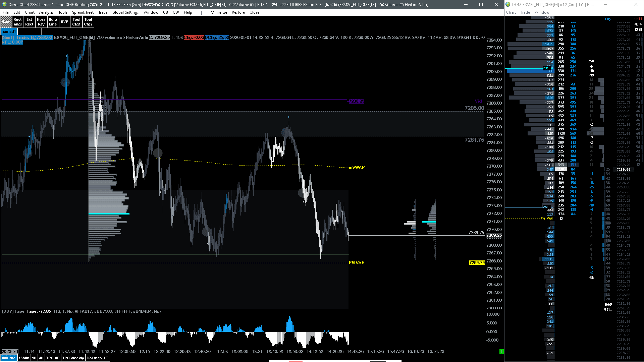
Task: Switch to the 4H chart tab
Action: (x=41, y=358)
